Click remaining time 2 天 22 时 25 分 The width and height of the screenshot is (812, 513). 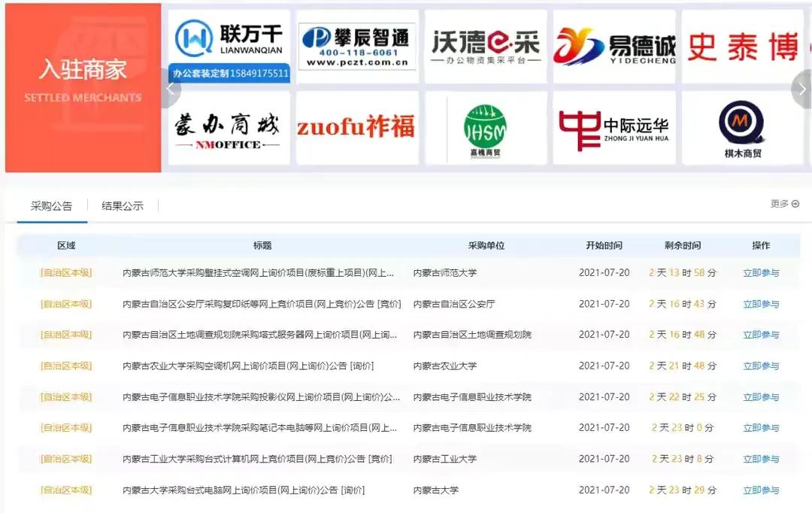[683, 397]
